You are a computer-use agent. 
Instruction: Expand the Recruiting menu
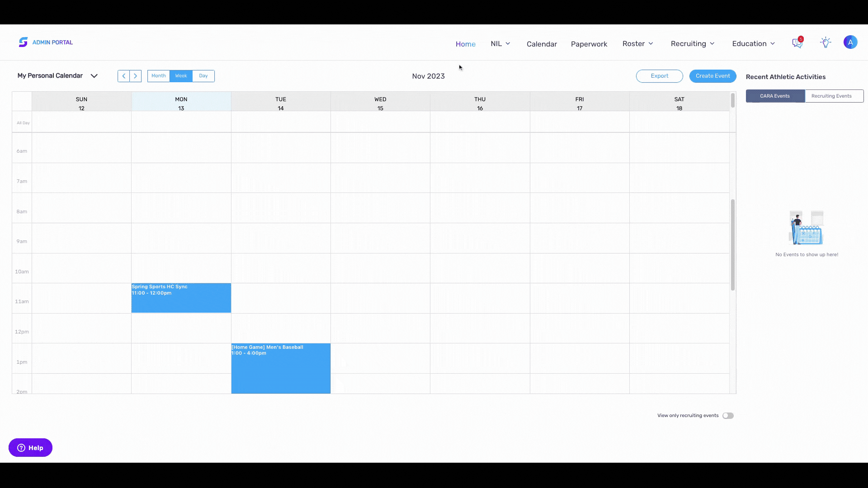click(x=693, y=44)
